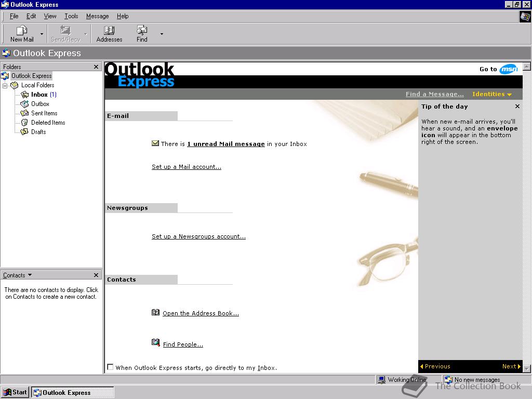The width and height of the screenshot is (532, 399).
Task: Click the Deleted Items folder label
Action: click(x=48, y=123)
